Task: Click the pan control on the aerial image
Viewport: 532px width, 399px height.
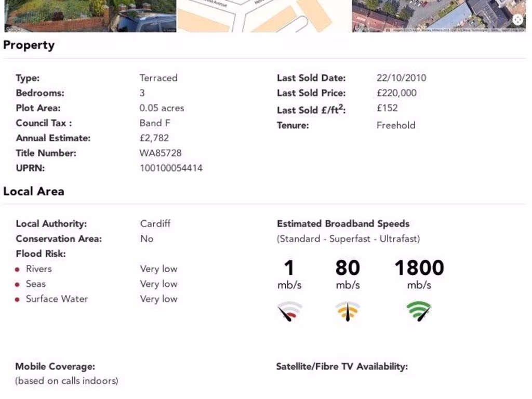Action: 518,20
